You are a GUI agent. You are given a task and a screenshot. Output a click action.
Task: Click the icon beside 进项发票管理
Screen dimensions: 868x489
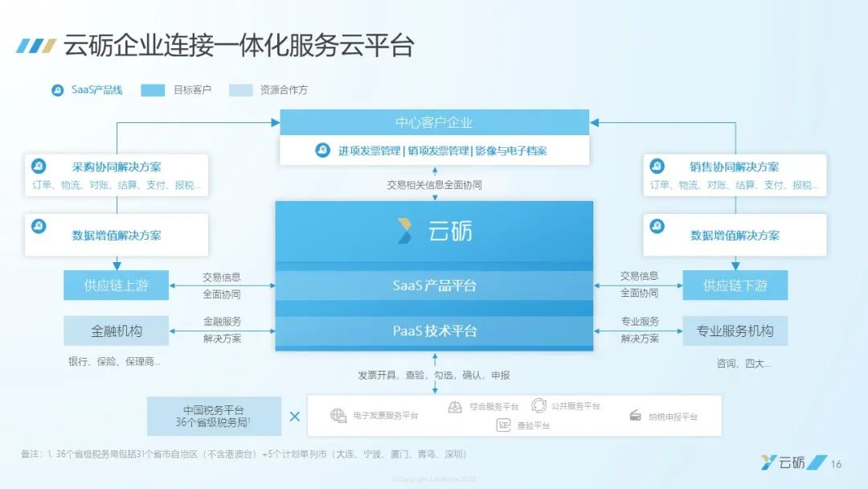(x=323, y=150)
